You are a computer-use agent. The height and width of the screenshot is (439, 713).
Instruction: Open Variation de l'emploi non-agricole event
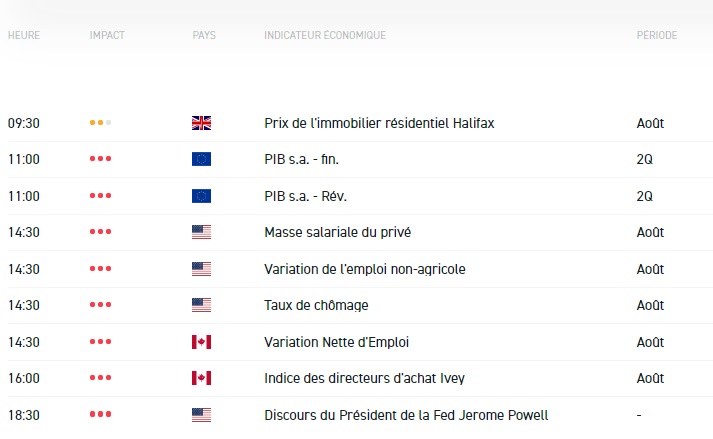pyautogui.click(x=365, y=269)
